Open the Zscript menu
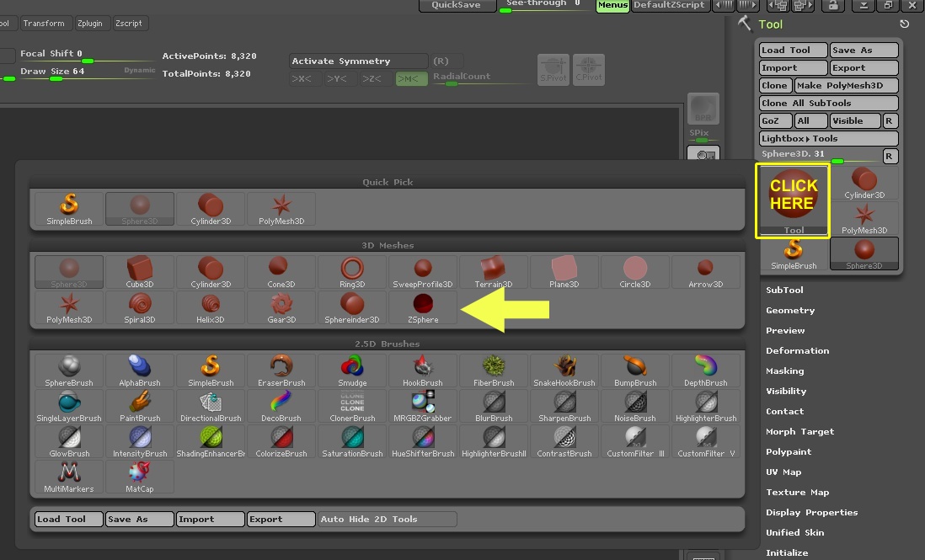The image size is (925, 560). tap(129, 23)
